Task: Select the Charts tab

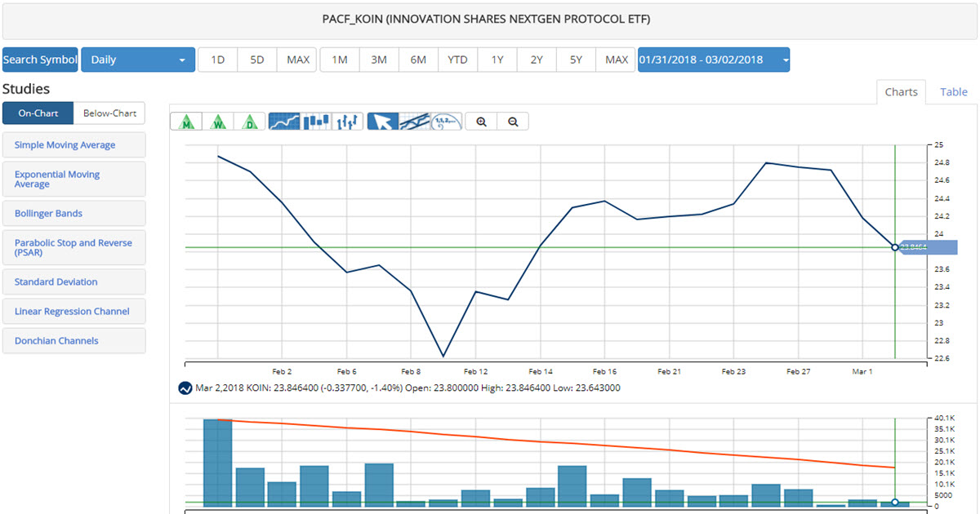Action: tap(901, 92)
